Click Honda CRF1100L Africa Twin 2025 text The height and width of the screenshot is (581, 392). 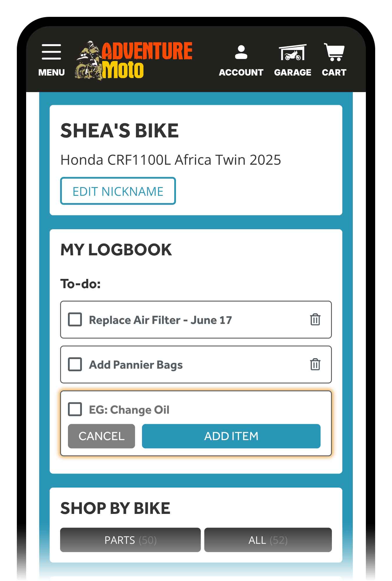(171, 160)
